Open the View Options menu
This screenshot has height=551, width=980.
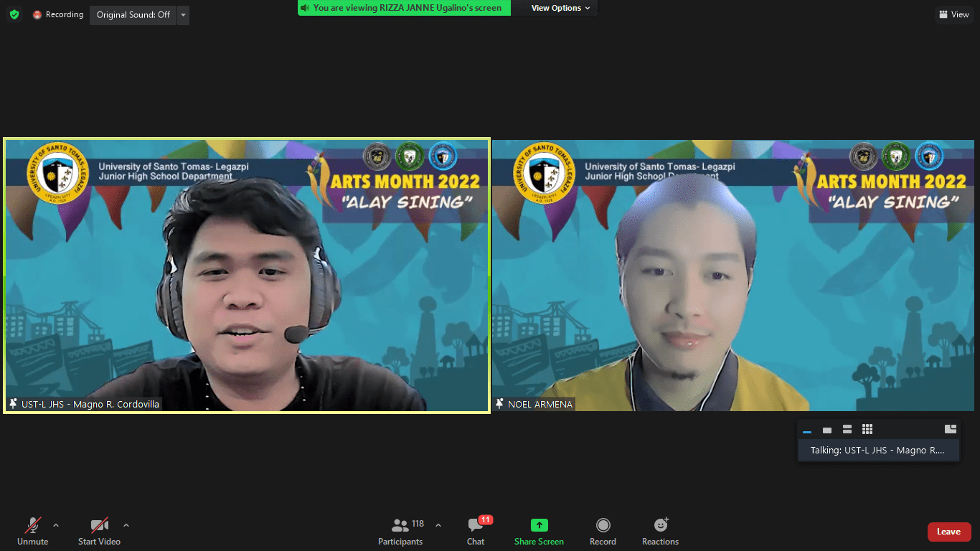560,8
